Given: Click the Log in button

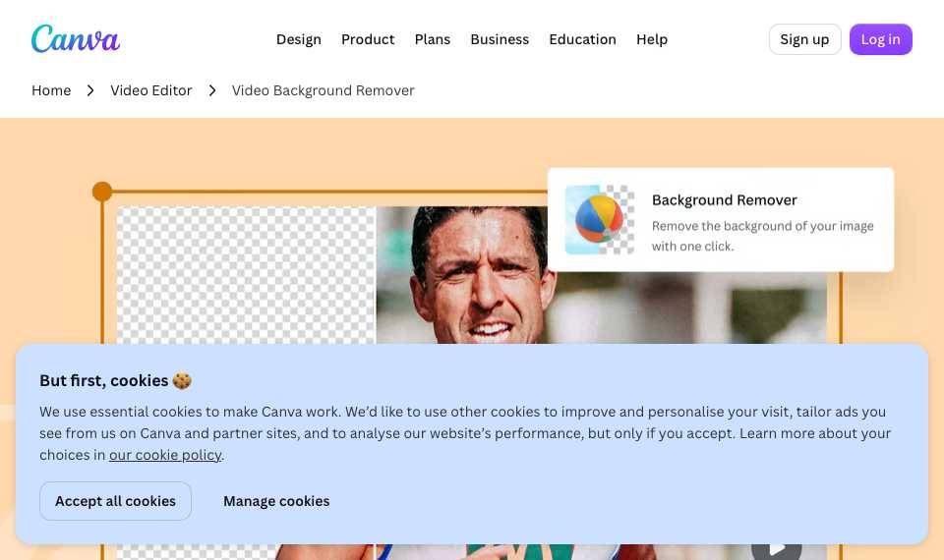Looking at the screenshot, I should tap(881, 39).
